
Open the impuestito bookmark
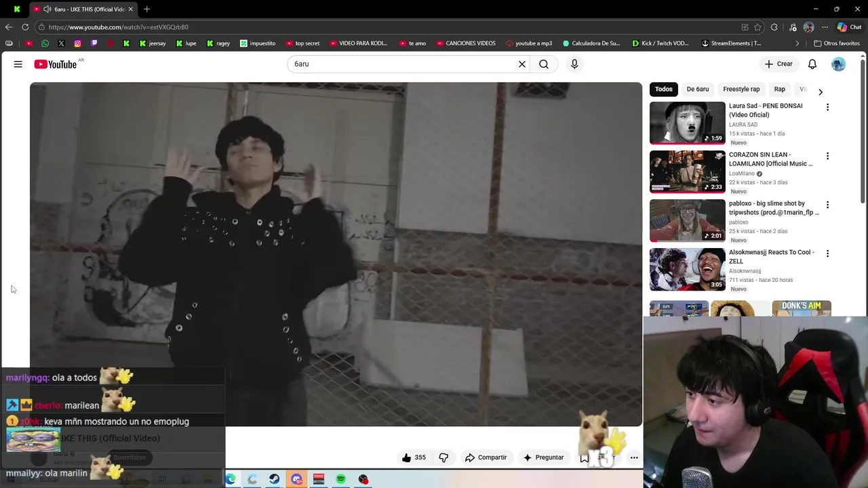pos(258,43)
